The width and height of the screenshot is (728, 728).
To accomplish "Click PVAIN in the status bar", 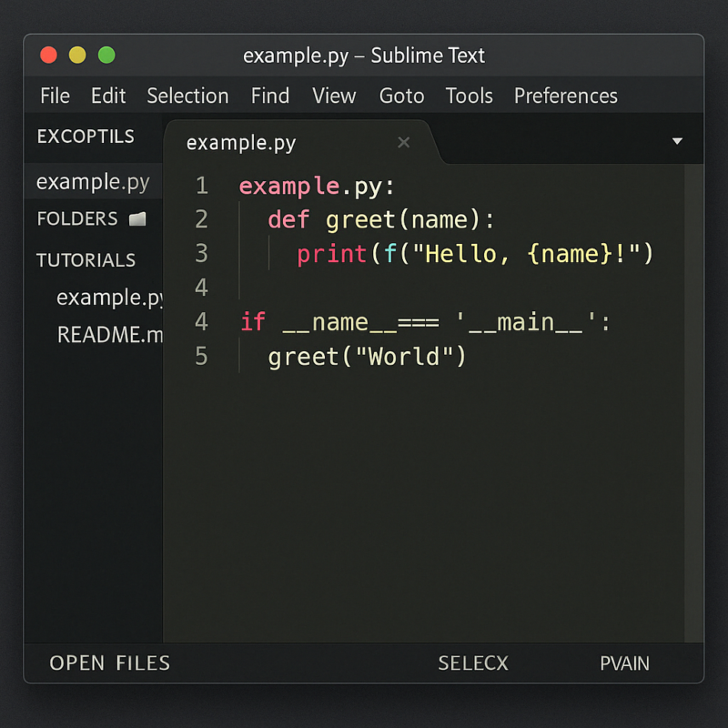I will 624,663.
